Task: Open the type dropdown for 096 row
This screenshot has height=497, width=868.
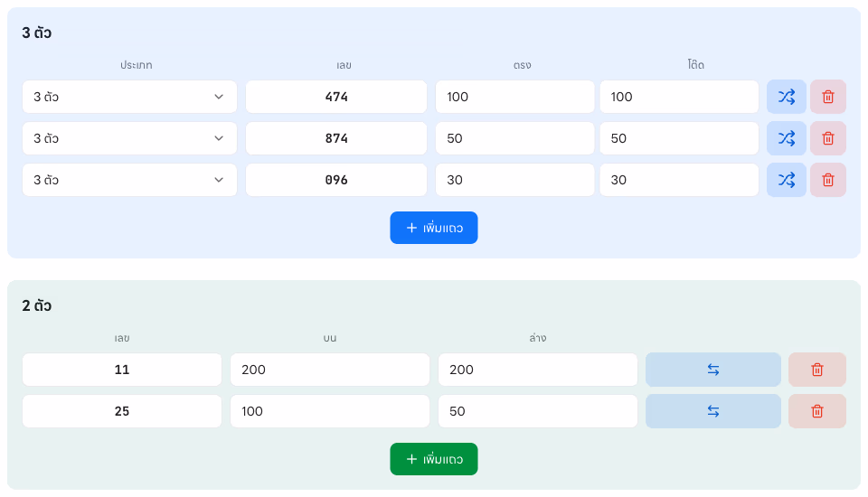Action: pyautogui.click(x=129, y=180)
